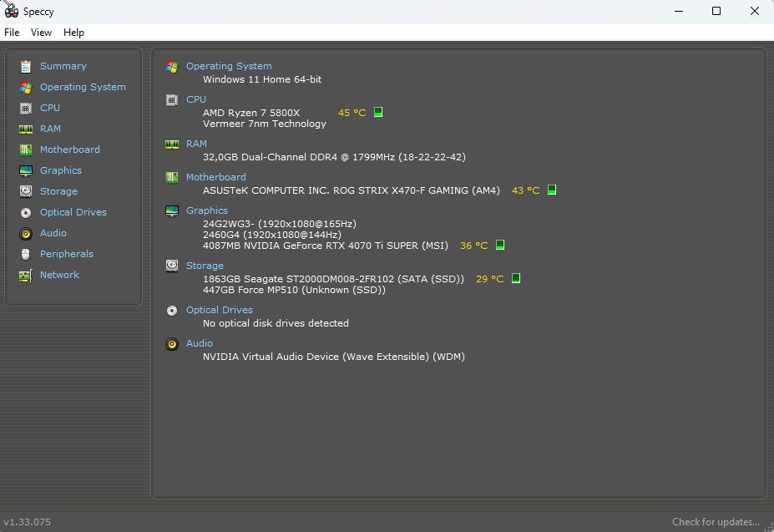
Task: Select Network in the sidebar
Action: [59, 275]
